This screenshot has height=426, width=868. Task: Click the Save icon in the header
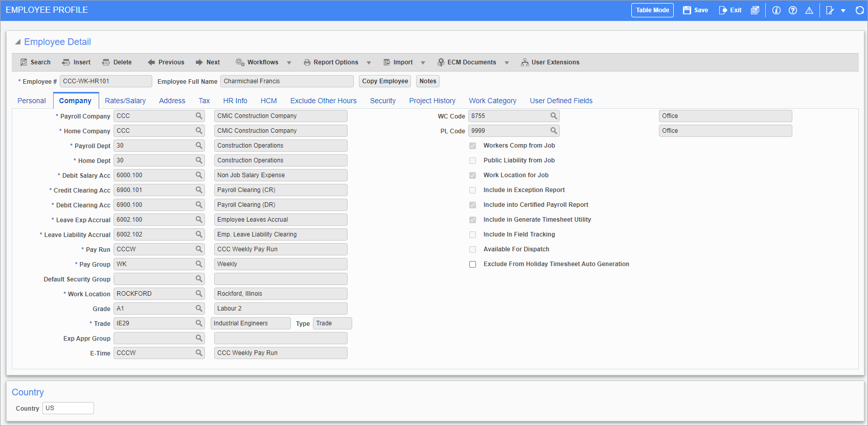[687, 10]
